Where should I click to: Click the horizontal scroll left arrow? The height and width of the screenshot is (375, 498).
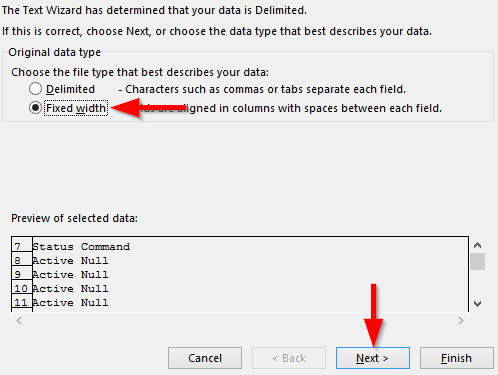point(19,320)
